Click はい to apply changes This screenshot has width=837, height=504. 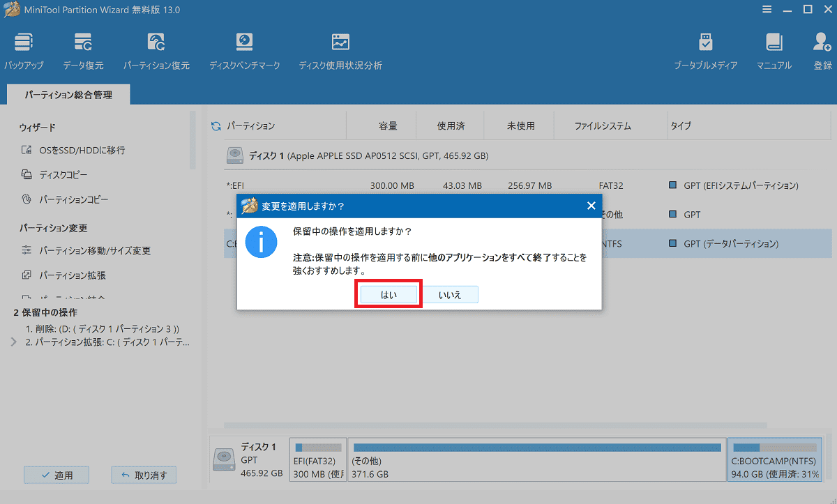click(389, 295)
